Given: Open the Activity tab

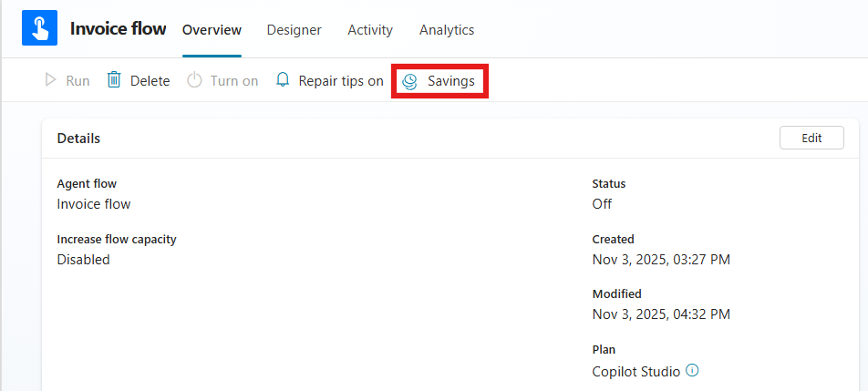Looking at the screenshot, I should tap(370, 30).
